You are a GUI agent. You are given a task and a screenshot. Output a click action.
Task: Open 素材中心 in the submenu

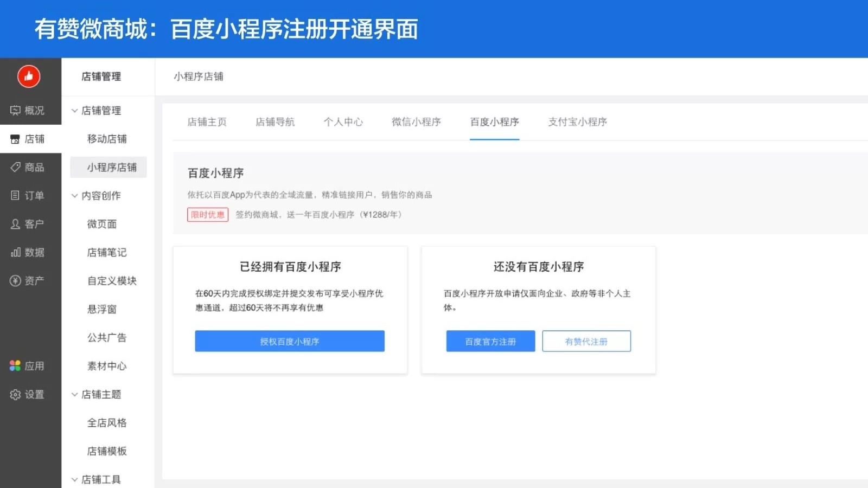(x=107, y=366)
